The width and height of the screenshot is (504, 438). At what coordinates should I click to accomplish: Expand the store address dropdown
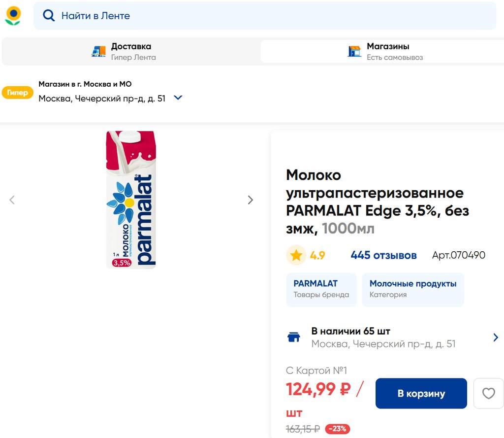pyautogui.click(x=178, y=98)
